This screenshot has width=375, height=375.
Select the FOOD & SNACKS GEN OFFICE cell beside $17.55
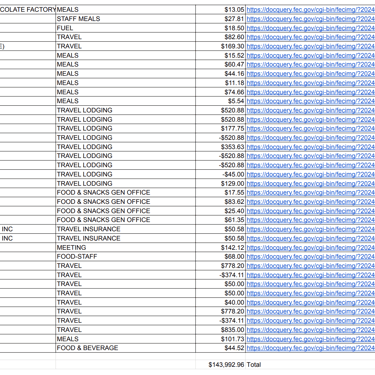[126, 193]
